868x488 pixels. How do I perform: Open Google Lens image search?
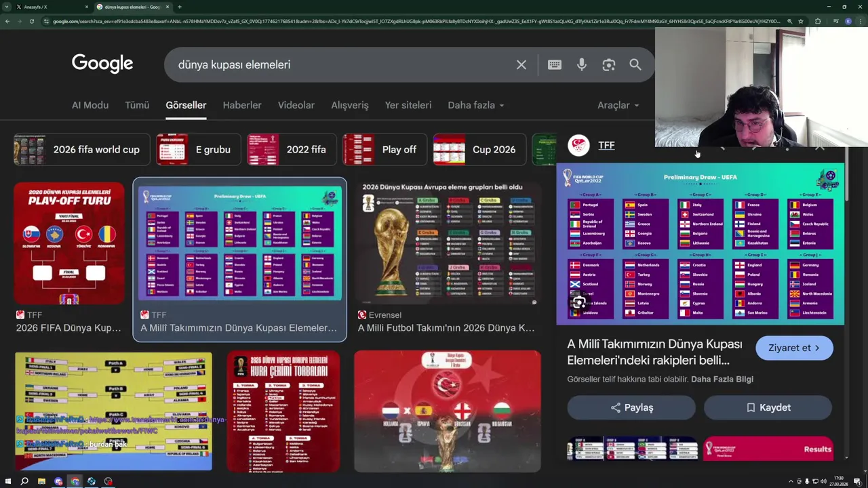[x=608, y=64]
